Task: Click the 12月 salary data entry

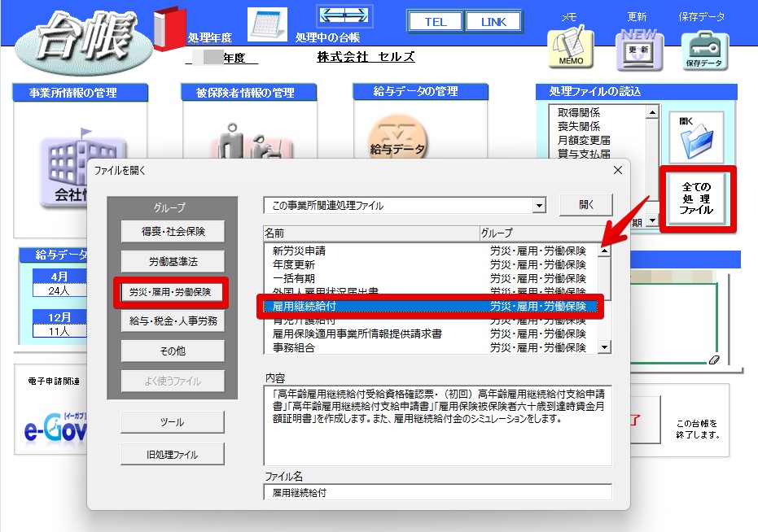Action: point(59,323)
